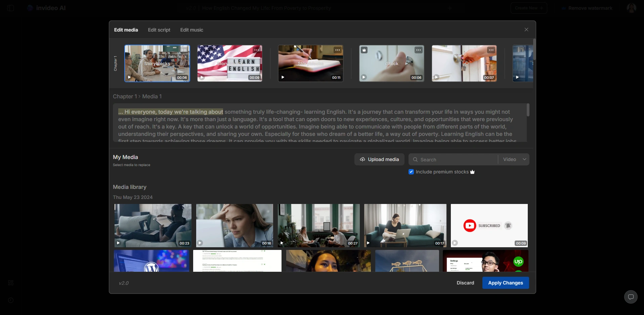Play the 00:09 Subscribed animation video
Viewport: 644px width, 315px height.
(x=455, y=243)
